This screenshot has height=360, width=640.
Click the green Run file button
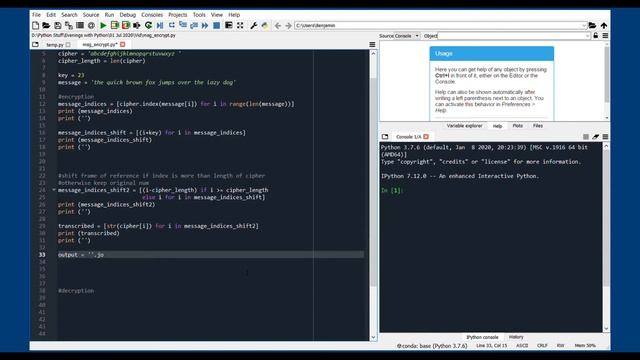103,25
